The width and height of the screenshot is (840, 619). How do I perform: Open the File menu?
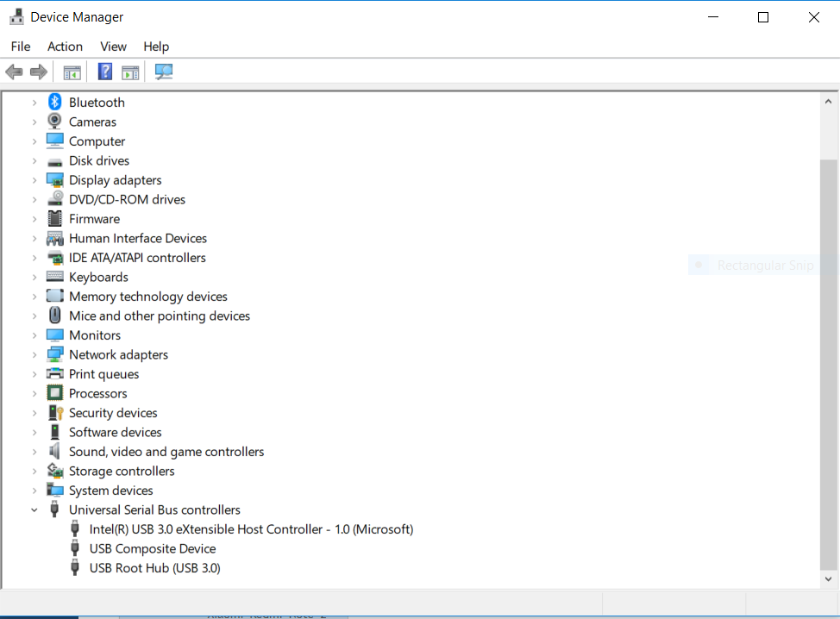click(x=21, y=47)
